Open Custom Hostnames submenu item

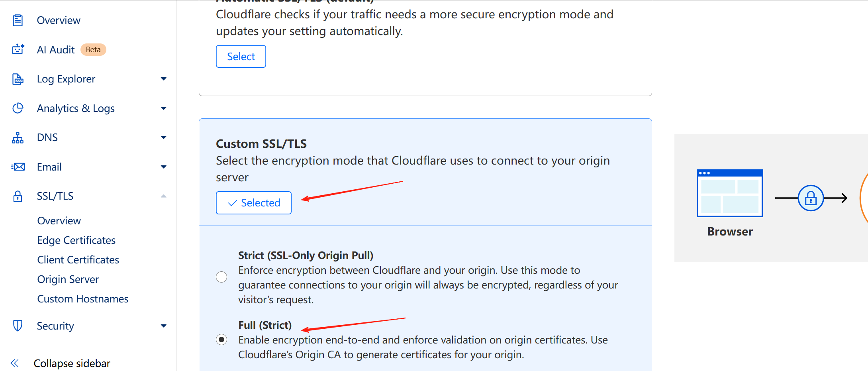(x=82, y=299)
